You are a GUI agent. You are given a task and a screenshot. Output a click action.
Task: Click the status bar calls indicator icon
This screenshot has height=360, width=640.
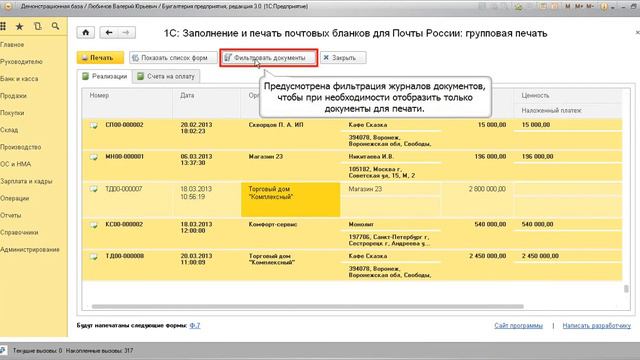pos(3,350)
